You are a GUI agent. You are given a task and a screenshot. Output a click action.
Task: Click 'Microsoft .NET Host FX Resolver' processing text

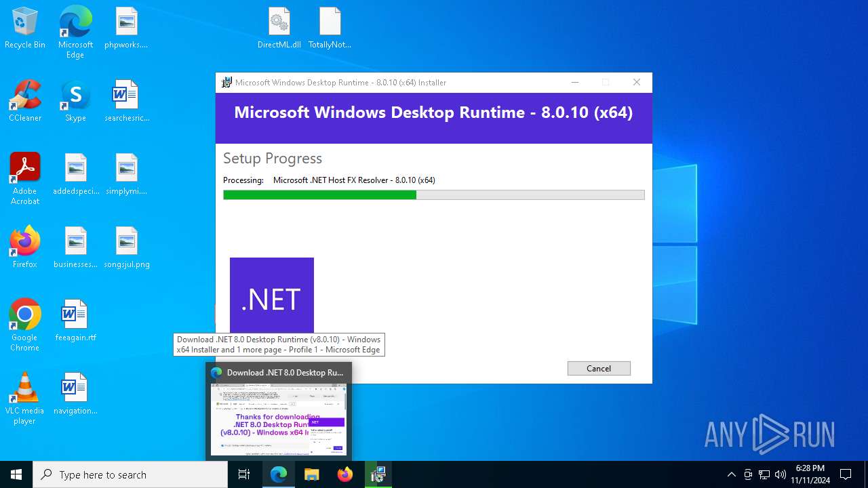354,180
